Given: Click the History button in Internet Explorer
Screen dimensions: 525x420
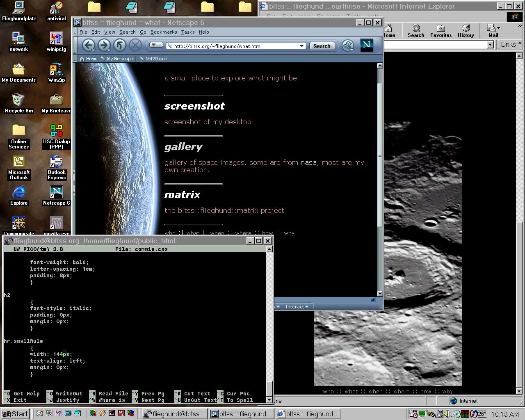Looking at the screenshot, I should [466, 31].
